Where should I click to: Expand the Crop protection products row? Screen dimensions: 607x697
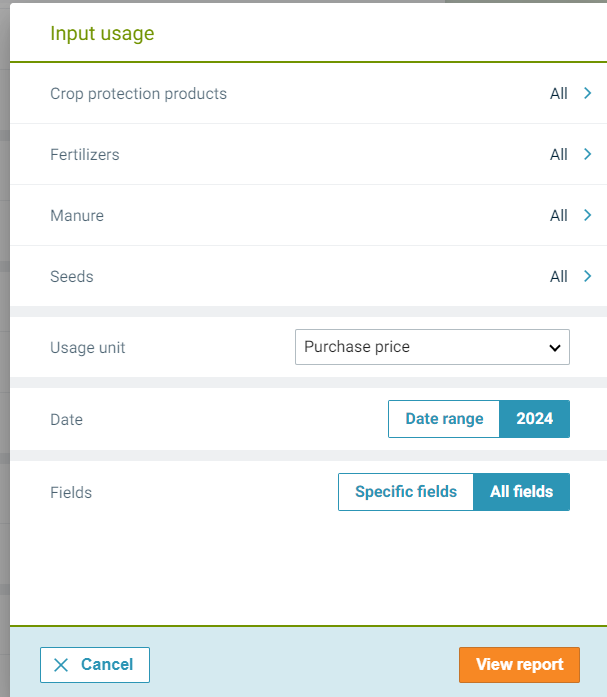click(139, 94)
